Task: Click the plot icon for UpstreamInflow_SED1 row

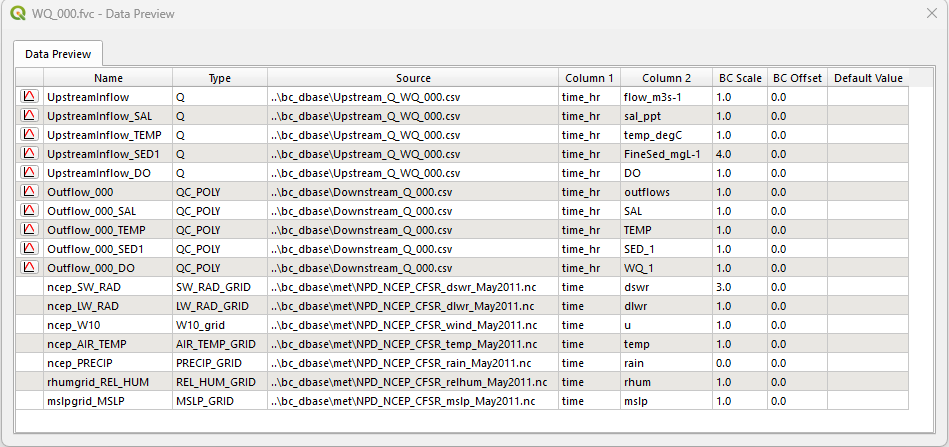Action: [29, 154]
